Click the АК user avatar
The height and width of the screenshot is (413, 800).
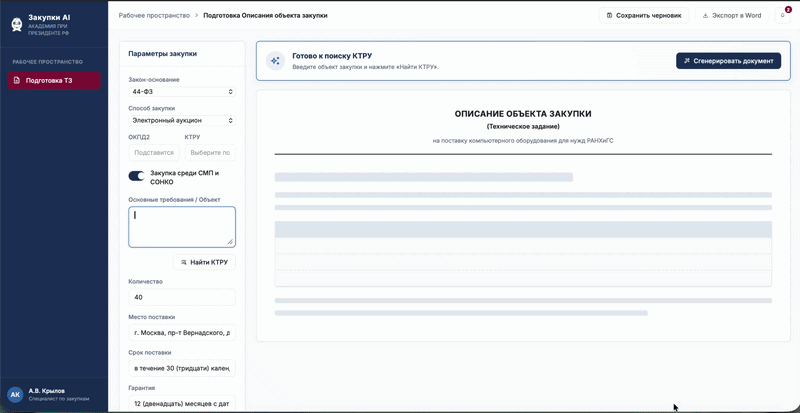point(15,395)
